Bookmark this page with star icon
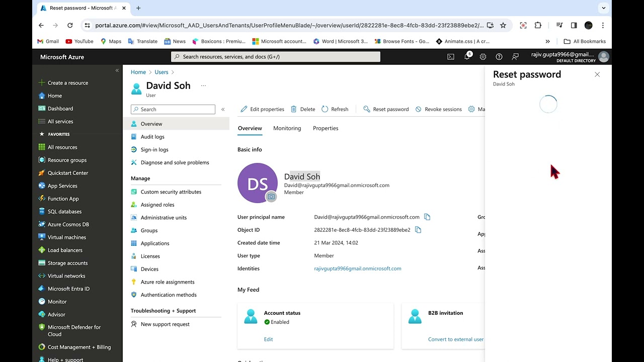The width and height of the screenshot is (644, 362). (503, 25)
